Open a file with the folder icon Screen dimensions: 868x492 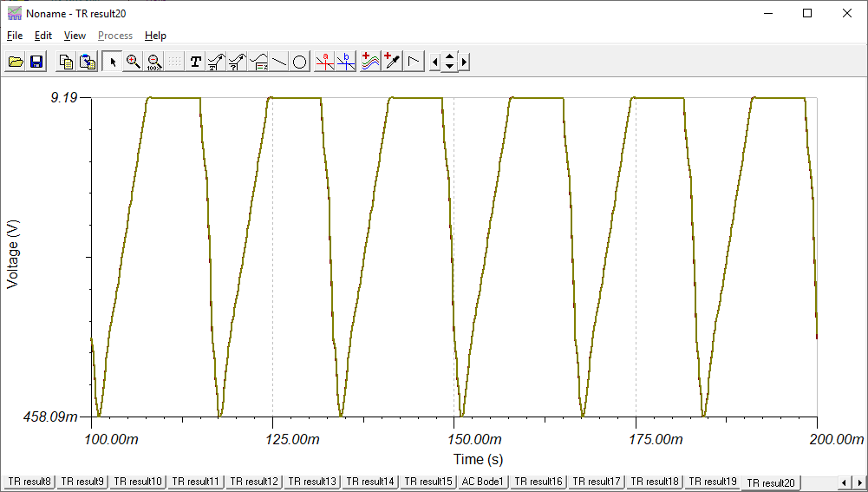click(16, 62)
